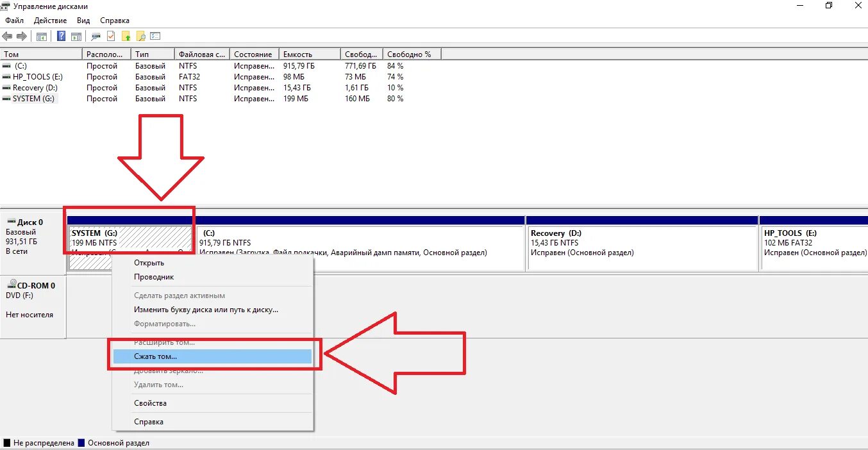Sort by the Тип column header
This screenshot has height=450, width=868.
[153, 54]
